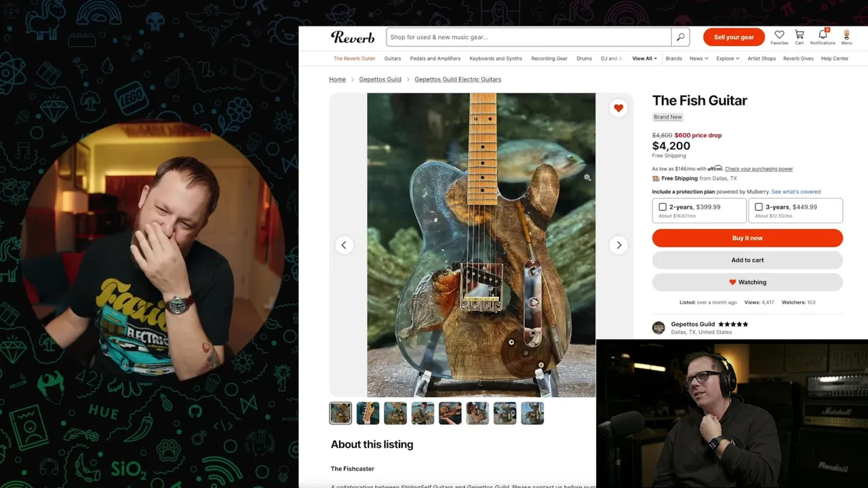Viewport: 868px width, 488px height.
Task: Show next product photo arrow
Action: tap(618, 245)
